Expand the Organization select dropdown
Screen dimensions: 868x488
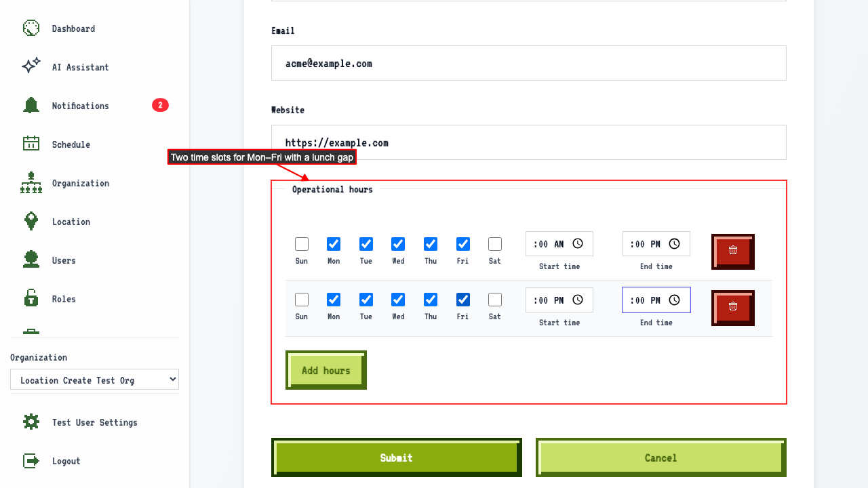(94, 380)
